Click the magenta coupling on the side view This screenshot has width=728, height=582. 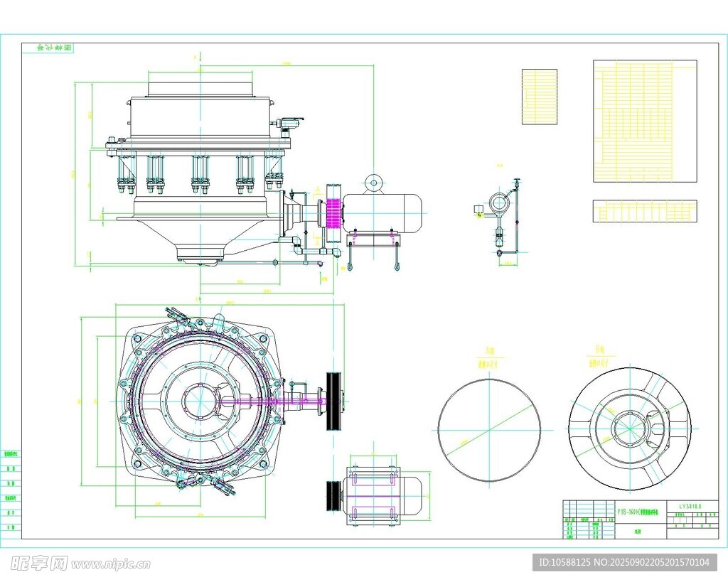coord(333,212)
